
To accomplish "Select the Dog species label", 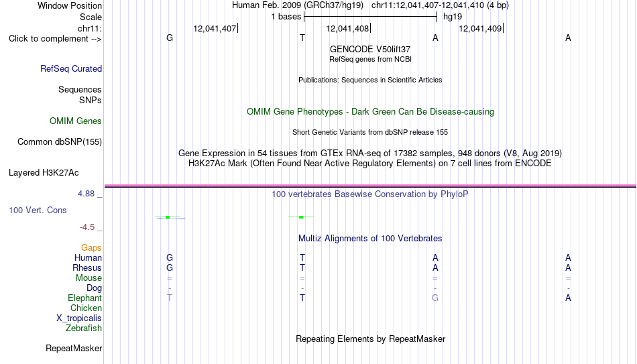I will (94, 288).
